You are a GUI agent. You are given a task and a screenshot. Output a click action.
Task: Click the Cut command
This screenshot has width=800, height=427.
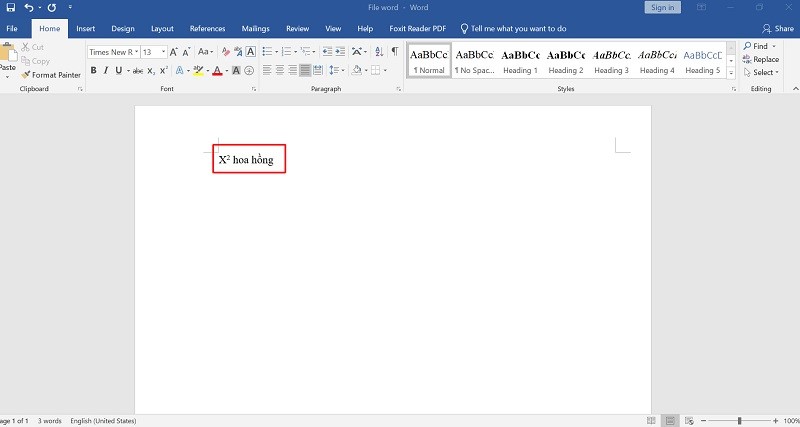point(33,47)
